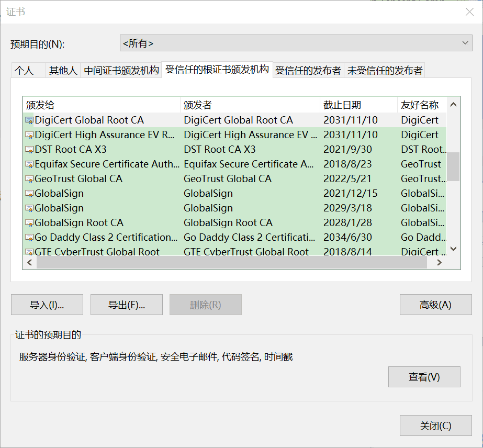The image size is (483, 448).
Task: Click the list's scroll down arrow
Action: coord(453,249)
